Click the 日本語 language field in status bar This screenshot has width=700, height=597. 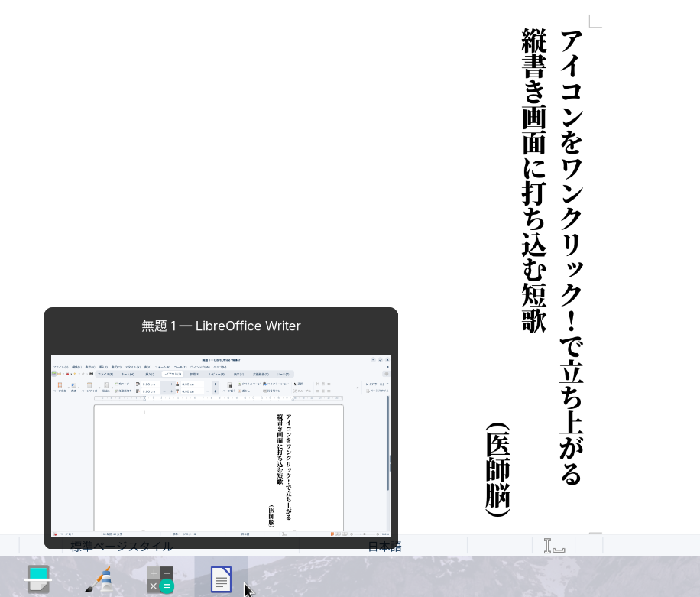pyautogui.click(x=384, y=547)
